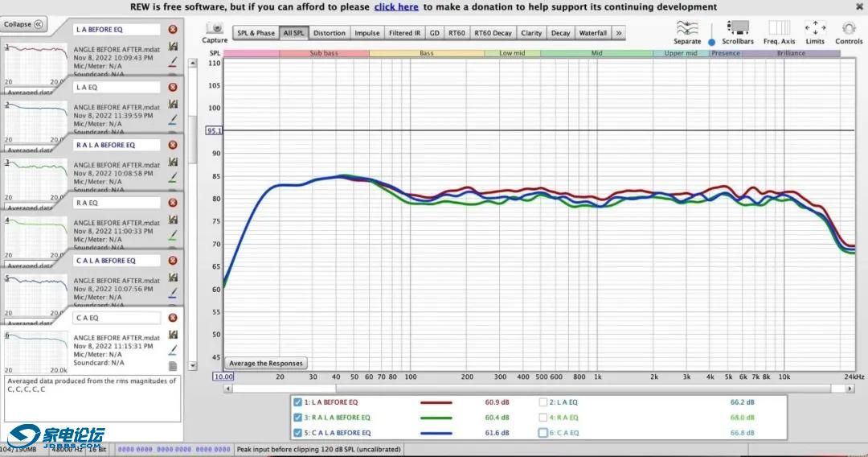This screenshot has height=457, width=868.
Task: Save measurement L A EQ
Action: click(x=174, y=104)
